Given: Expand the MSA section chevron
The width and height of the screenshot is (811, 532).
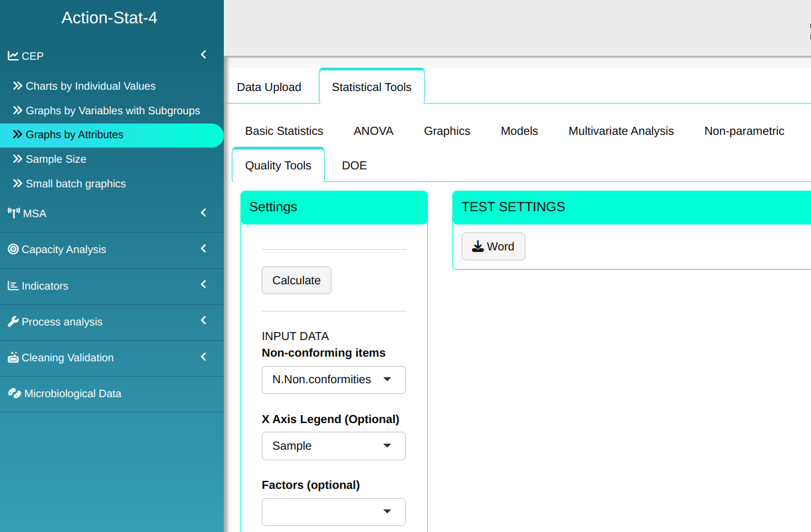Looking at the screenshot, I should 203,213.
